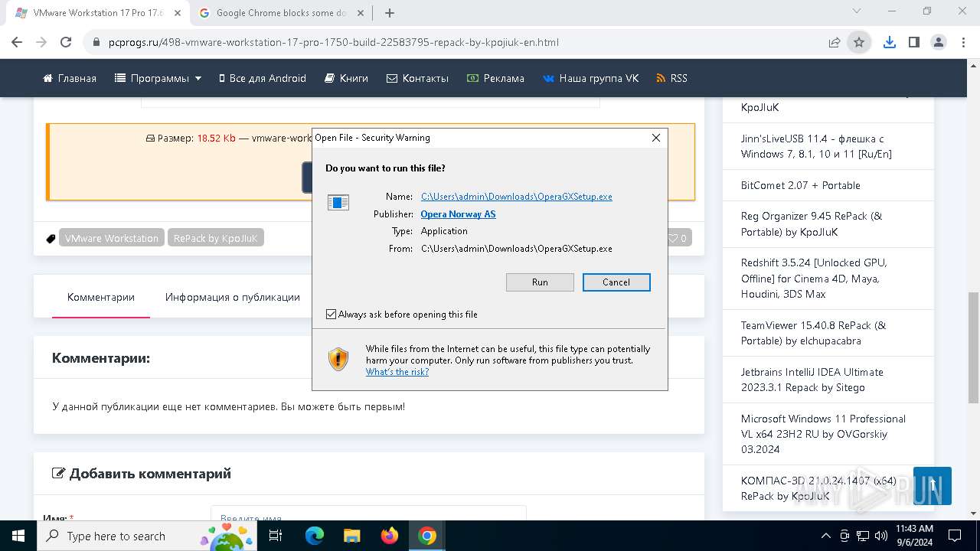Image resolution: width=980 pixels, height=551 pixels.
Task: Click the Type here to search box
Action: pos(145,536)
